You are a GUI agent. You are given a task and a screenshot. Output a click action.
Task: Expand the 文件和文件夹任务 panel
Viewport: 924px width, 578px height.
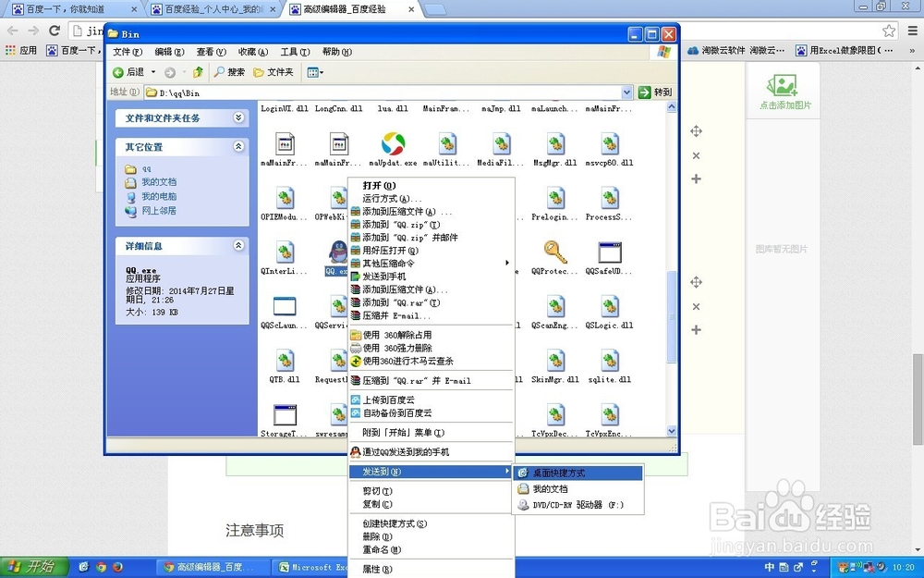coord(238,117)
